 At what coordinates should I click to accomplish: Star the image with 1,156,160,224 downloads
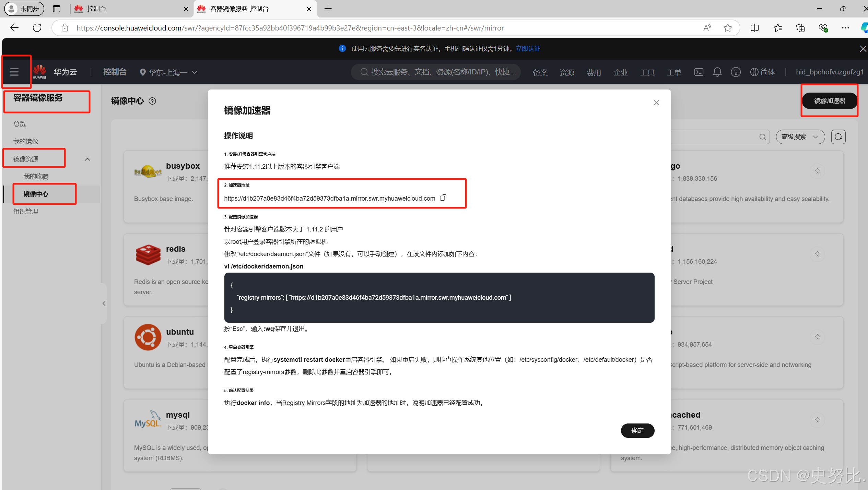pos(817,254)
